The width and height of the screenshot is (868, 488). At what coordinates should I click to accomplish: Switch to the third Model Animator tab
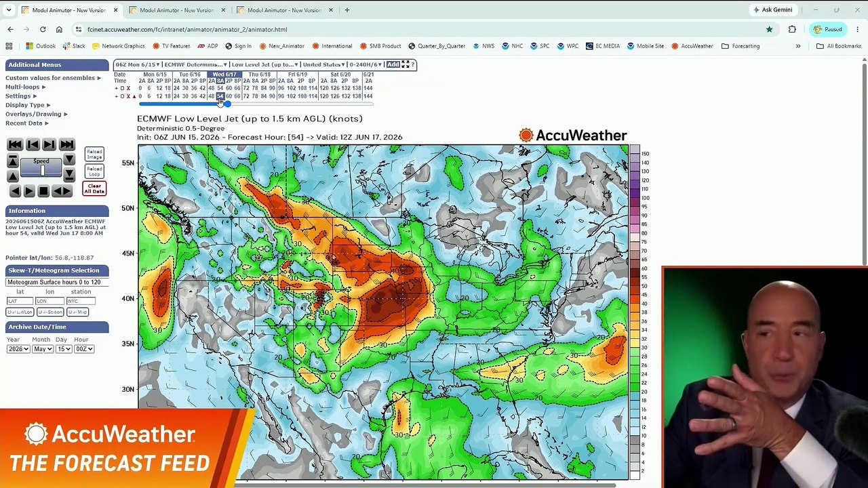coord(285,10)
